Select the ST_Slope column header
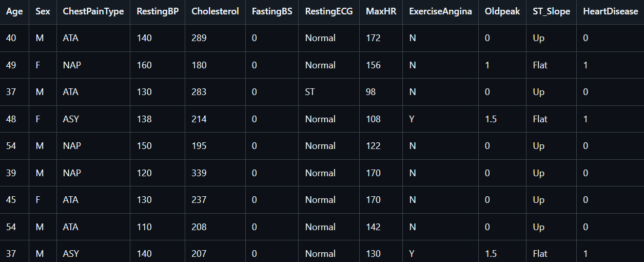Screen dimensions: 644x262 (551, 11)
